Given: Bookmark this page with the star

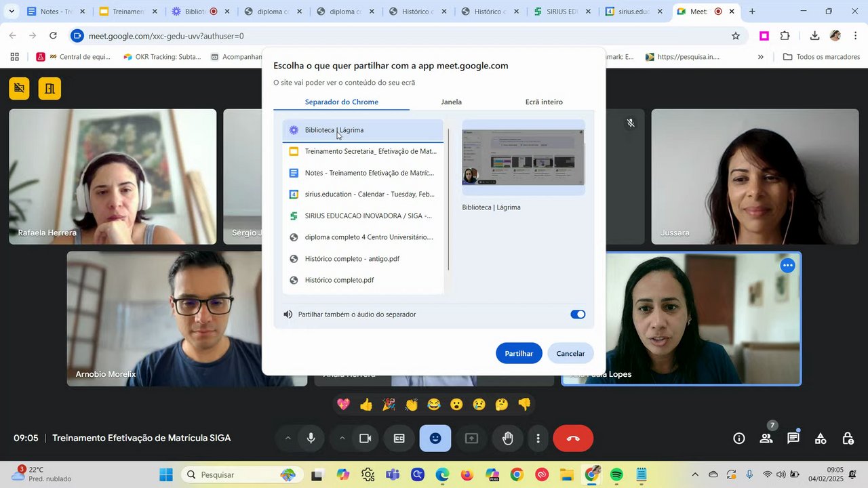Looking at the screenshot, I should click(736, 36).
